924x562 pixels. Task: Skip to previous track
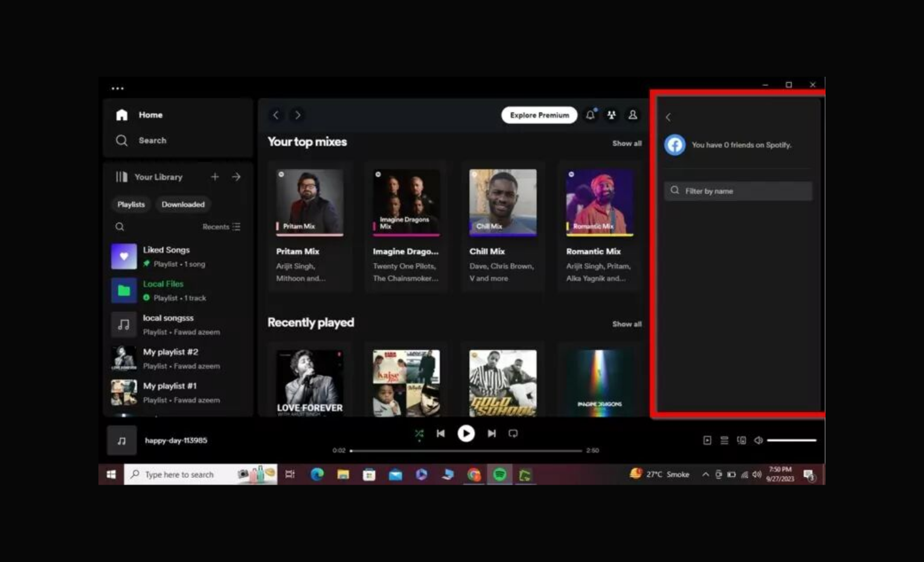click(x=441, y=433)
